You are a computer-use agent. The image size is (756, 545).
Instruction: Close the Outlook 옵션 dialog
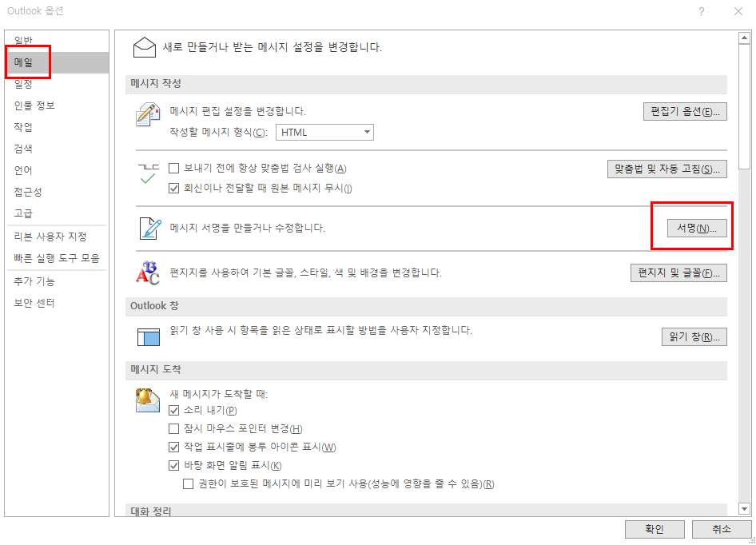pyautogui.click(x=738, y=11)
